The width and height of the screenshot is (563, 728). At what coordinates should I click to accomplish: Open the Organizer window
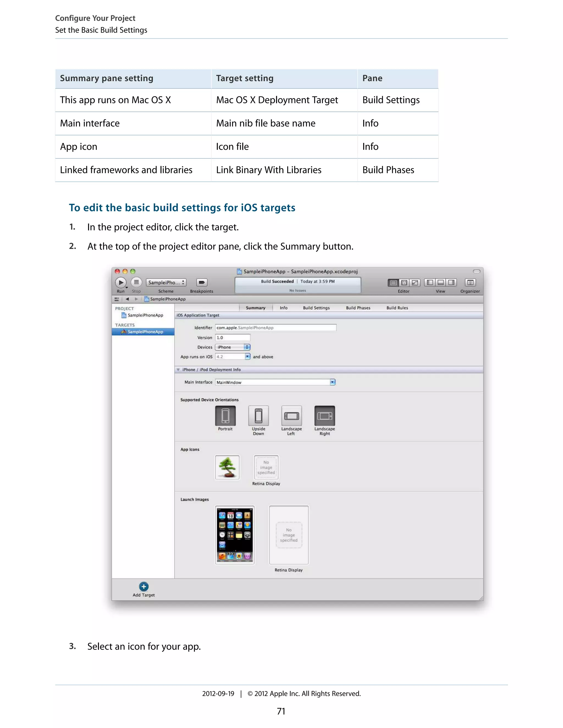coord(470,283)
